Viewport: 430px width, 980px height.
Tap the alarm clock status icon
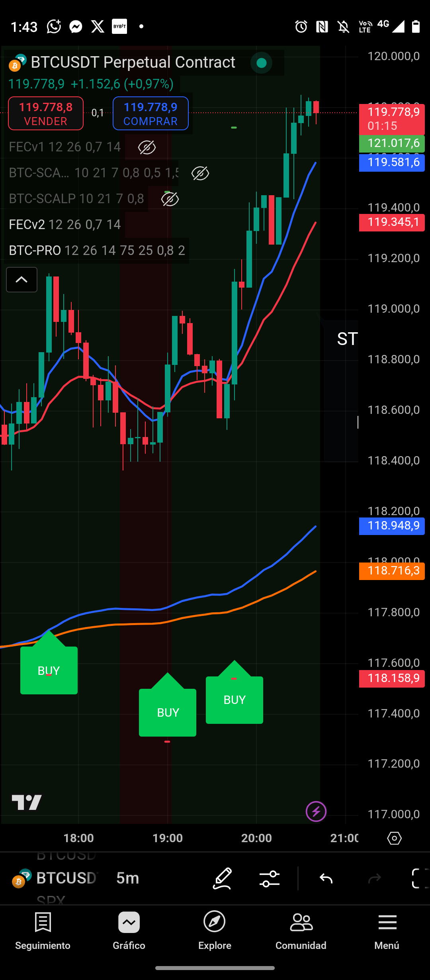click(301, 27)
